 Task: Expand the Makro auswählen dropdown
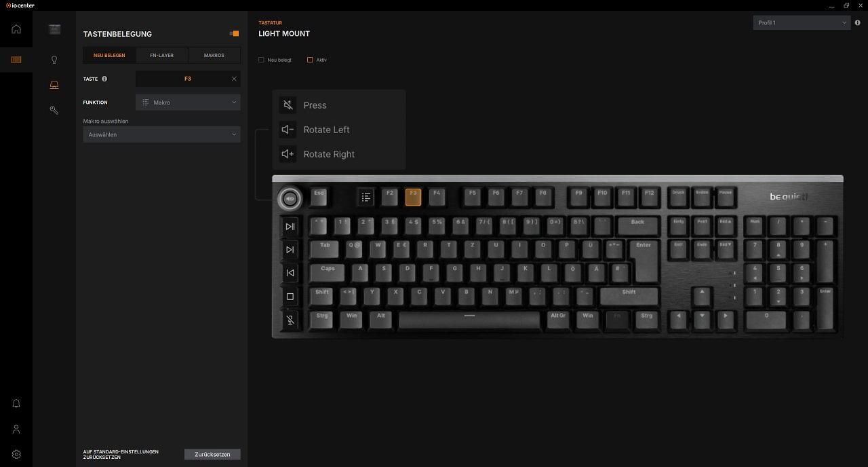[x=161, y=134]
